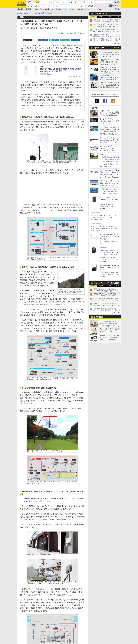Open the Keeper Google Security Operations news item
Screen dimensions: 138x644
(109, 140)
